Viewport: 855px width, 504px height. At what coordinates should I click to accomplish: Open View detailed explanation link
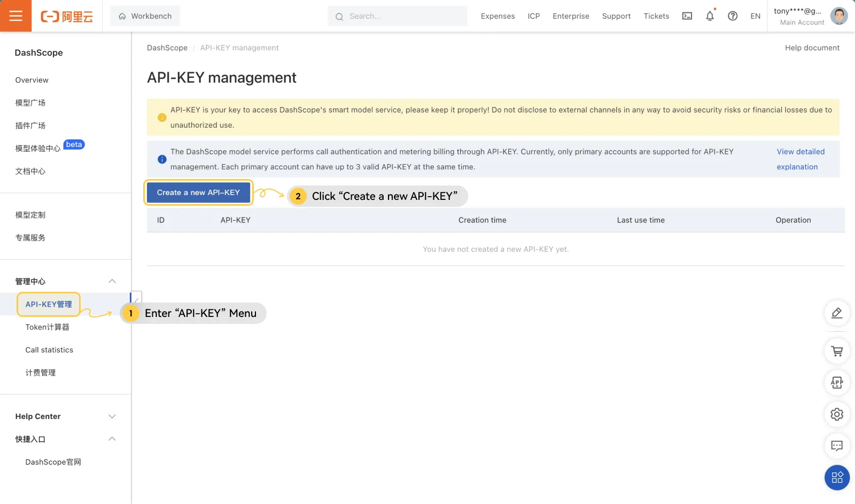point(800,159)
